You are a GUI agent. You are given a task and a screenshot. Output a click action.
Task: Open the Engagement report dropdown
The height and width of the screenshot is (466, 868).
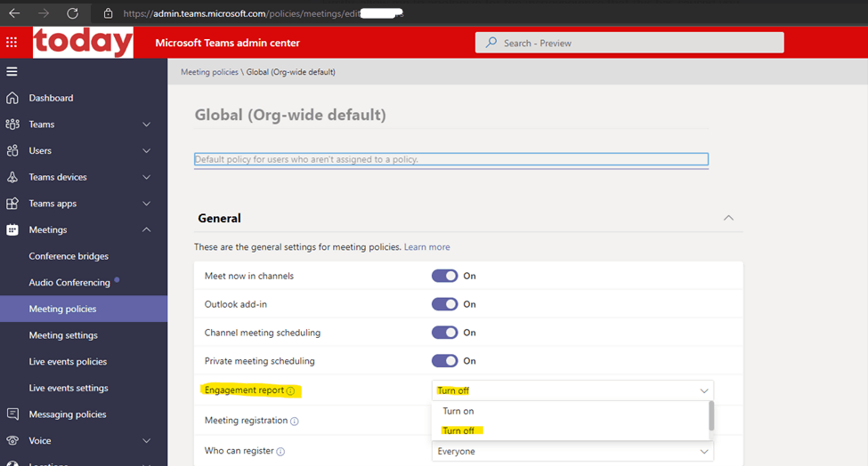pos(572,390)
